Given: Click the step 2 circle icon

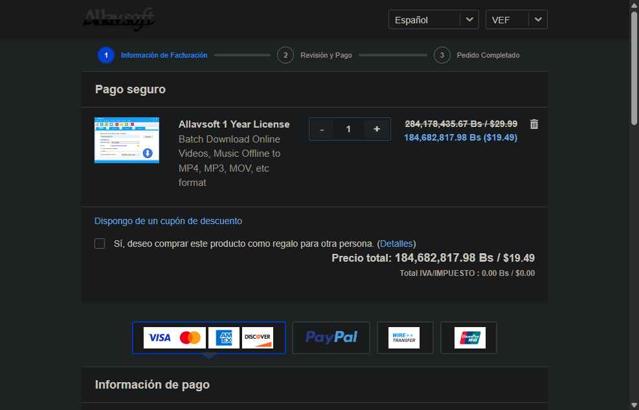Looking at the screenshot, I should click(285, 55).
